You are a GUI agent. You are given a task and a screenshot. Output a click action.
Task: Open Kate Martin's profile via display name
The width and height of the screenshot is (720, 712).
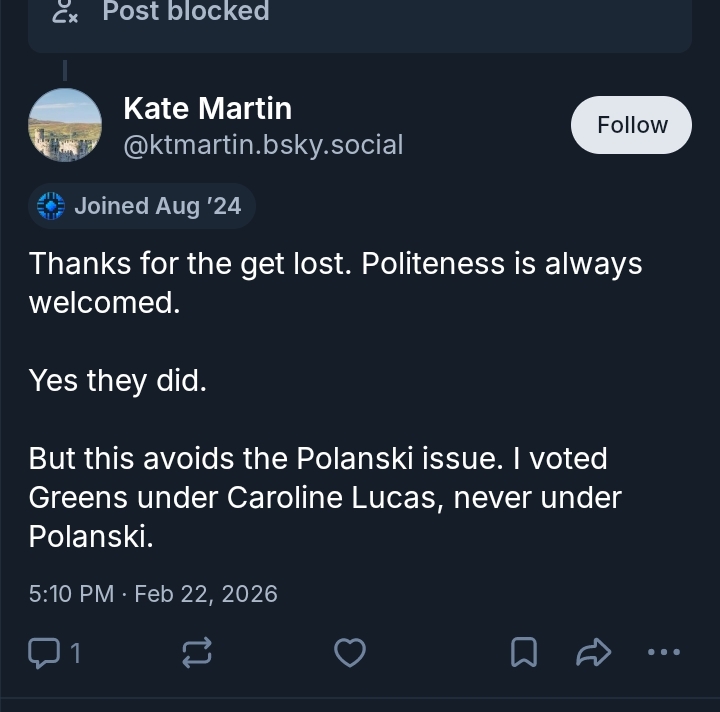(207, 108)
